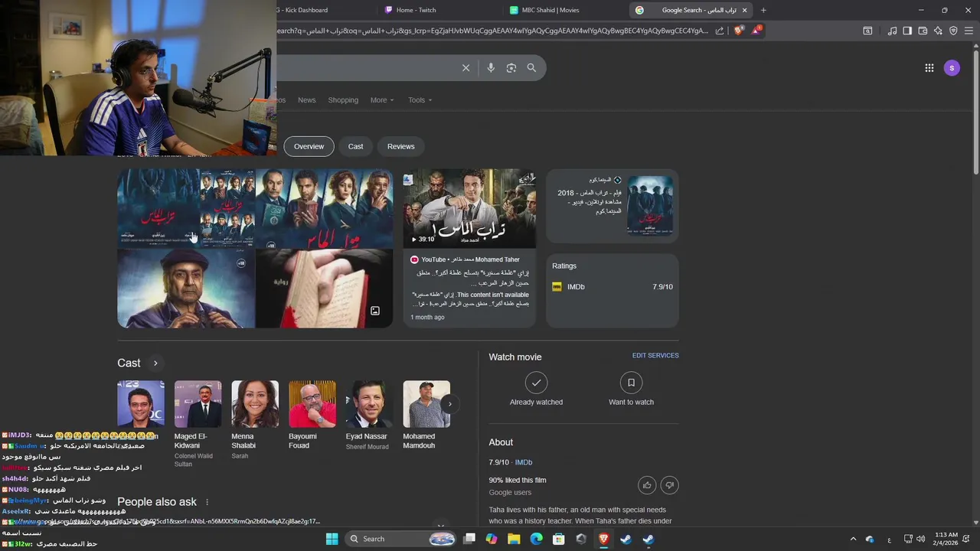
Task: Open the Google account avatar menu
Action: 952,68
